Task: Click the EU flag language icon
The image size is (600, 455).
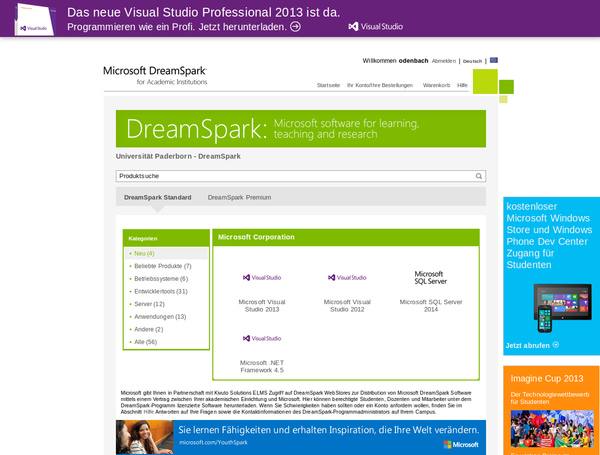Action: (493, 61)
